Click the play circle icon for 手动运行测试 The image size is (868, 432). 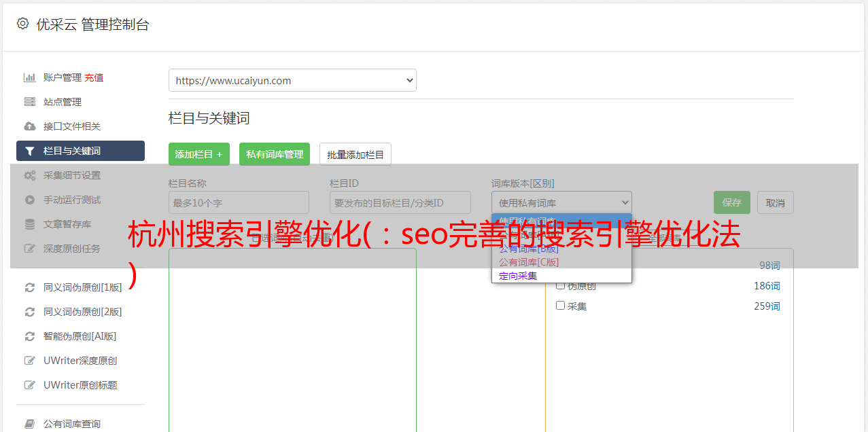[x=29, y=200]
